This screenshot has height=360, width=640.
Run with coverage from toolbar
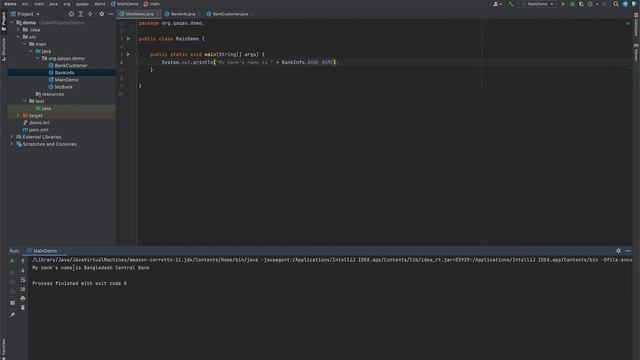click(x=581, y=4)
